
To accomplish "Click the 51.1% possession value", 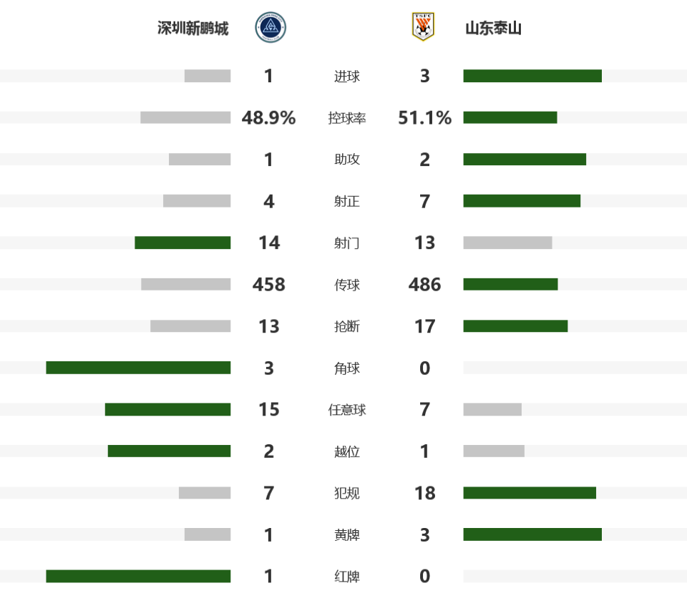I will point(424,118).
